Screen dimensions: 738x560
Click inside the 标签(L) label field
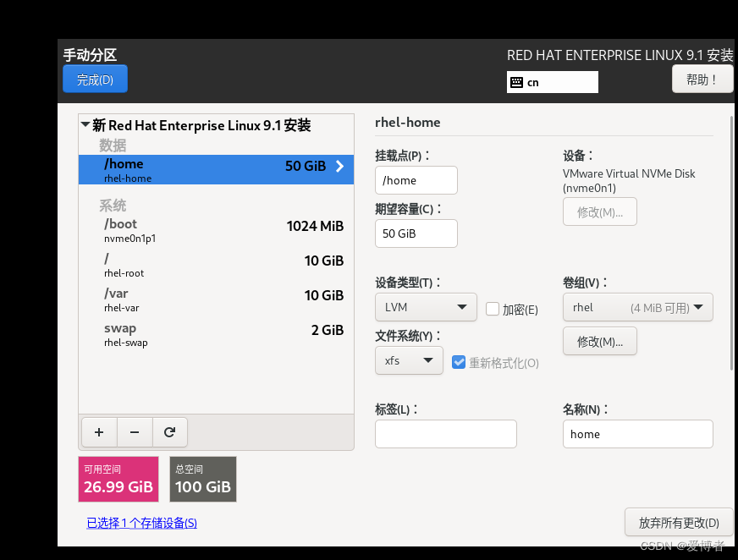446,434
